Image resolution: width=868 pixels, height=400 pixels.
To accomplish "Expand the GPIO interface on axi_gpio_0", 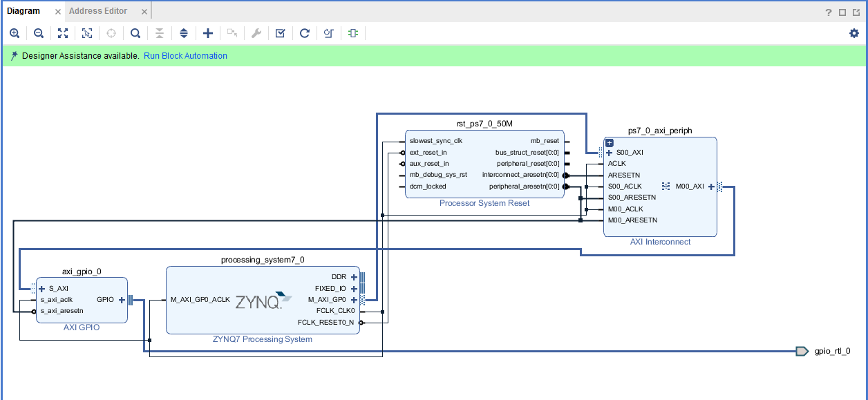I will coord(122,300).
